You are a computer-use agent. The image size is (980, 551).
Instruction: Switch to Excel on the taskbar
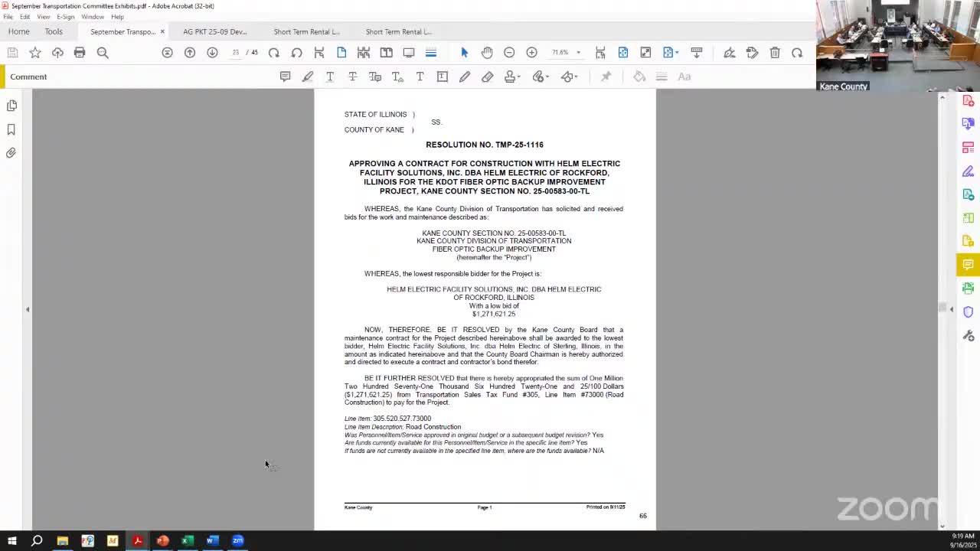point(188,541)
